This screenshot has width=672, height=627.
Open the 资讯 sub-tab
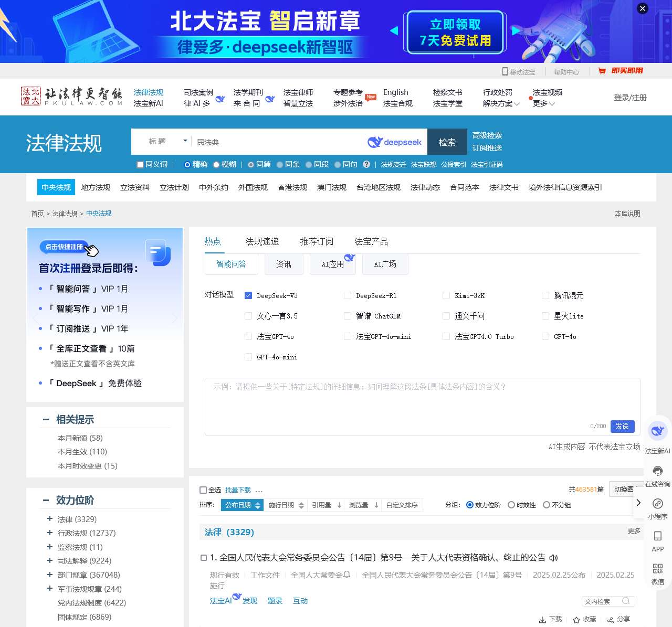click(283, 264)
